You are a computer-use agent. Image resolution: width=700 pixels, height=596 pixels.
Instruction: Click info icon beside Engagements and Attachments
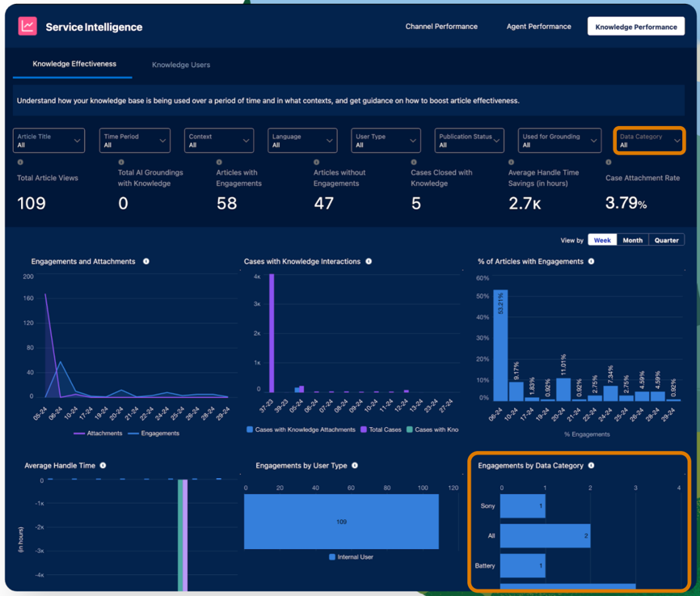pos(146,261)
